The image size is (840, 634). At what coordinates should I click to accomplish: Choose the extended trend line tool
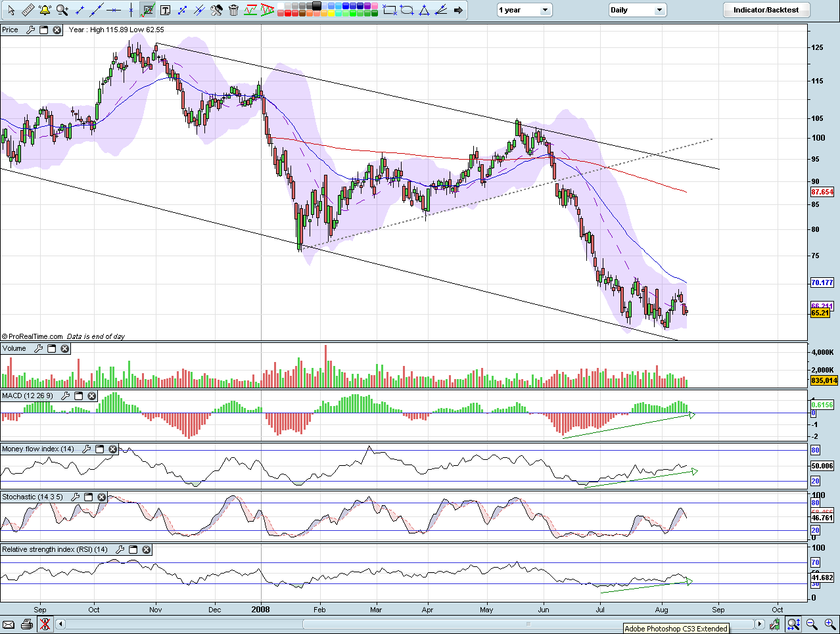pos(97,10)
